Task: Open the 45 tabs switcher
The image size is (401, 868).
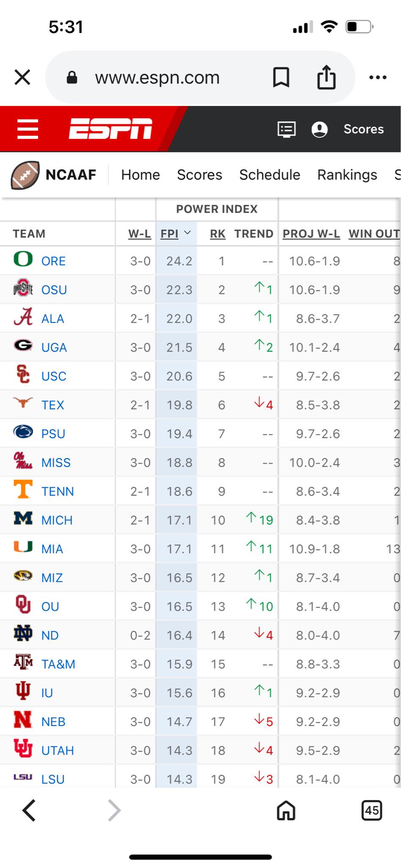Action: 371,811
